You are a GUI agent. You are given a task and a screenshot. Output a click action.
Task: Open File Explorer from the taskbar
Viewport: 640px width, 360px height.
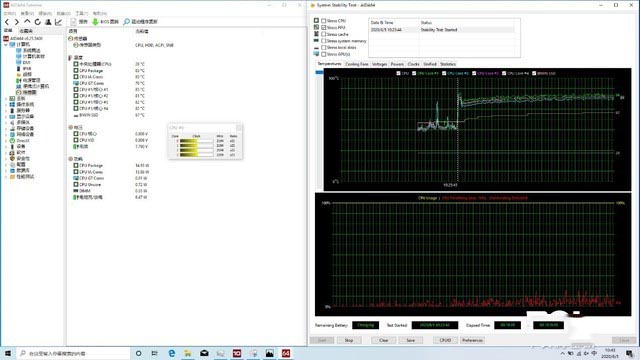pos(188,353)
